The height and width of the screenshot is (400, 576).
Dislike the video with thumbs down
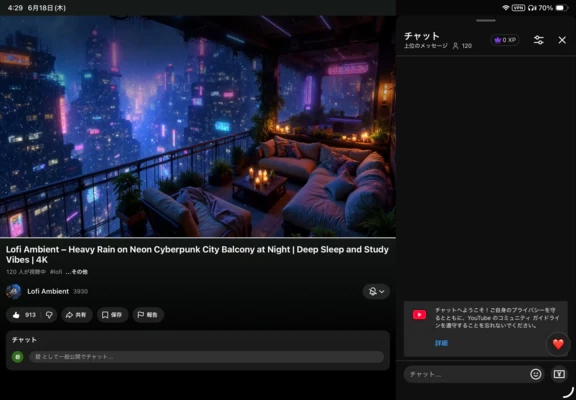coord(49,315)
